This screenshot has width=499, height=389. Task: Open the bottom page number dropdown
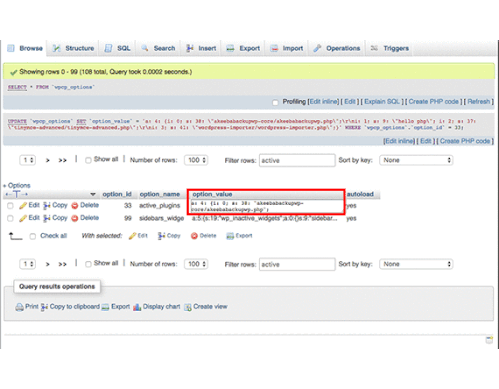point(28,264)
